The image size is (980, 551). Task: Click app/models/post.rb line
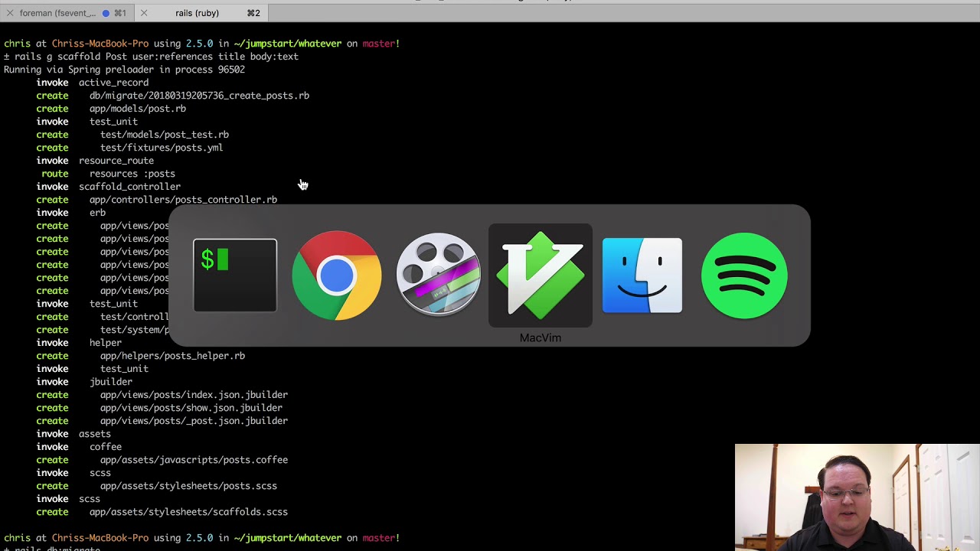[x=138, y=109]
